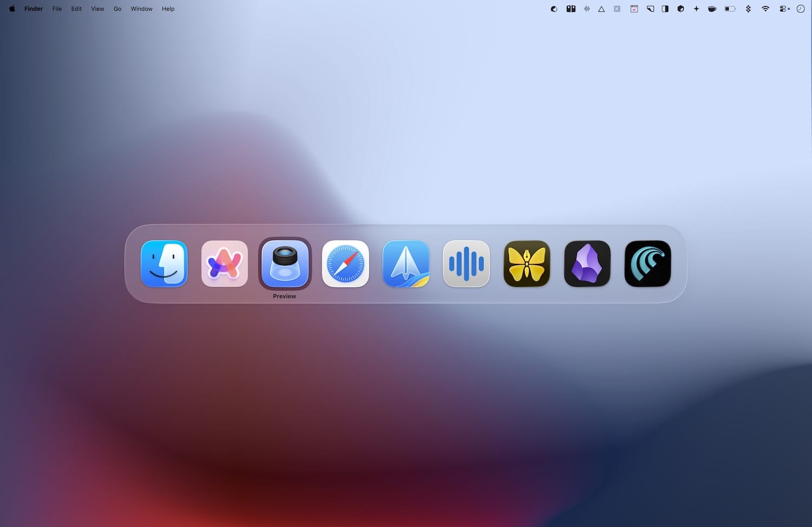The height and width of the screenshot is (527, 812).
Task: Click the four-point sparkle menu bar icon
Action: pyautogui.click(x=696, y=9)
